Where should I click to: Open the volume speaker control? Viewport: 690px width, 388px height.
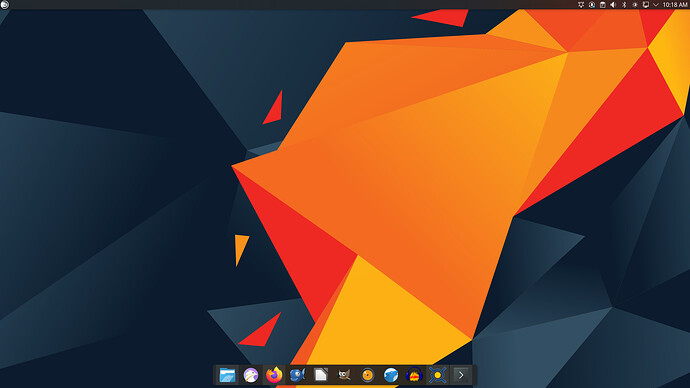(613, 5)
